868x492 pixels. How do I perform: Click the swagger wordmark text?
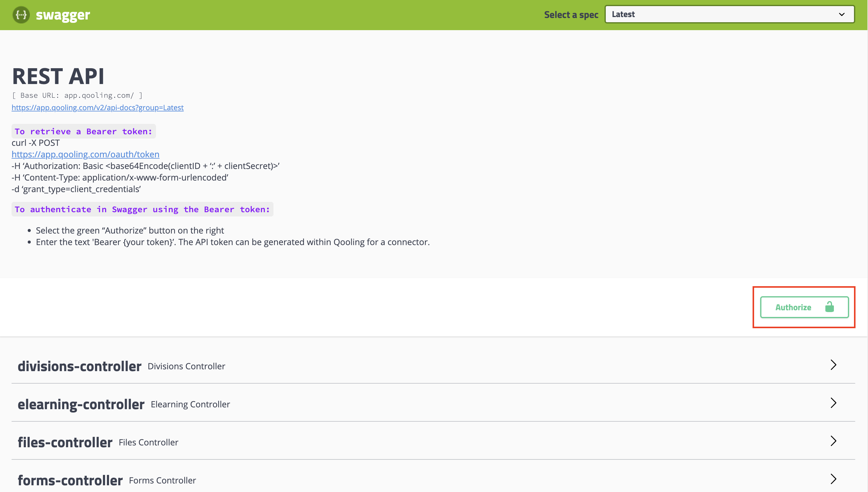63,15
